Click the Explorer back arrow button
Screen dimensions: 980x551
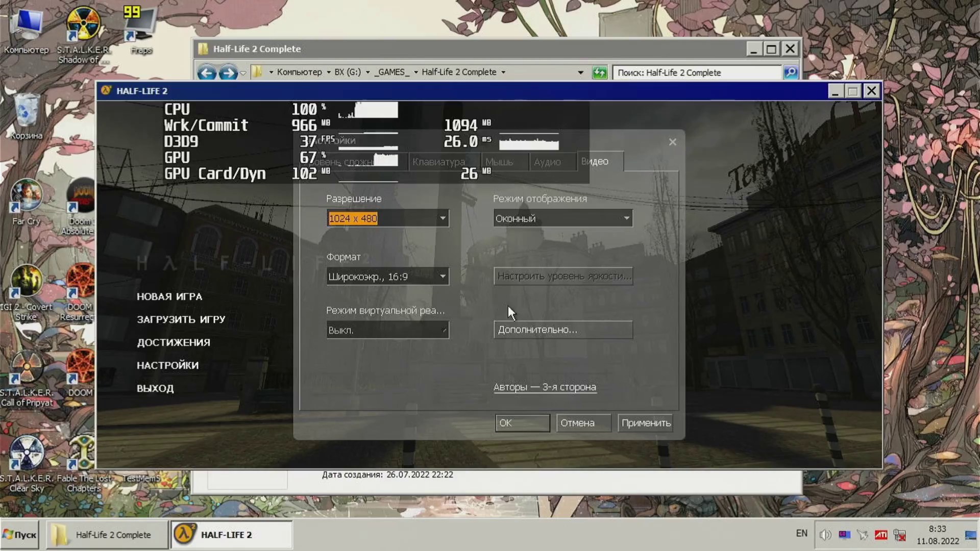207,73
